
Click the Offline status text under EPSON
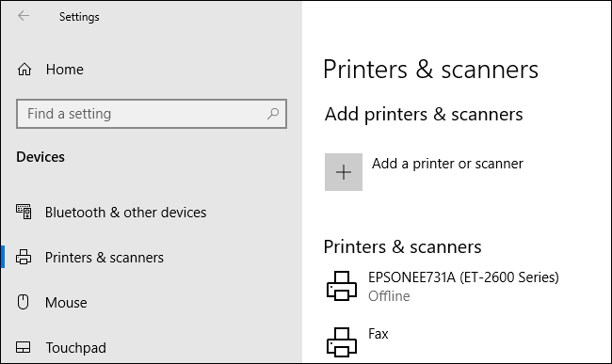(x=389, y=296)
